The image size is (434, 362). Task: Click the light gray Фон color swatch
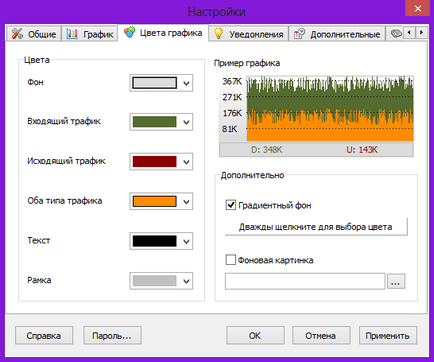(154, 83)
